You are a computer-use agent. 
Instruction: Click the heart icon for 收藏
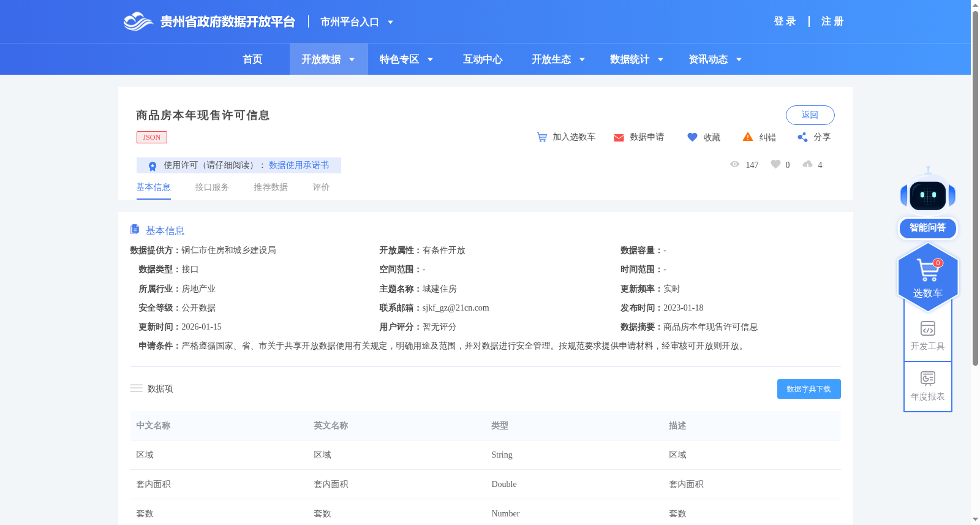pyautogui.click(x=692, y=137)
